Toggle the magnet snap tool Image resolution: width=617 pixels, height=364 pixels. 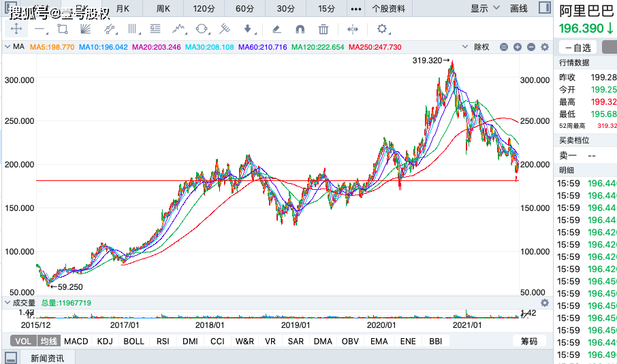pyautogui.click(x=300, y=29)
